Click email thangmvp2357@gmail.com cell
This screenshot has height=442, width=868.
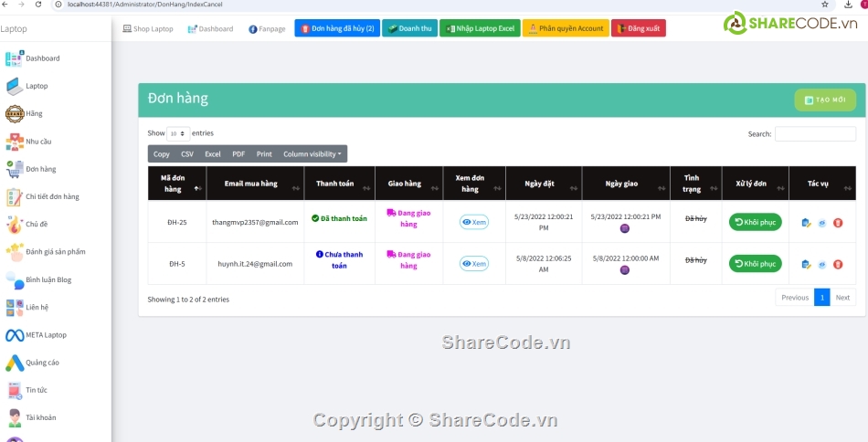point(255,223)
